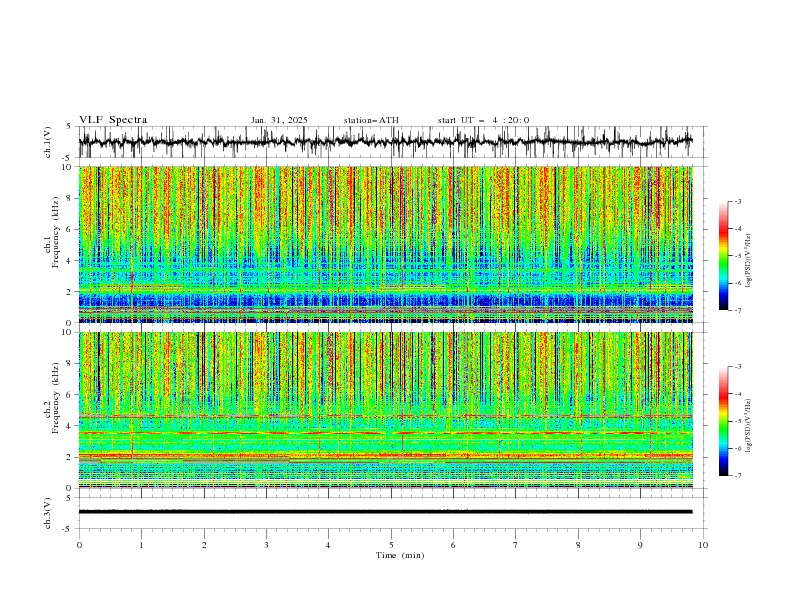Click time axis tick label "9"
Screen dimensions: 792x612
[x=640, y=545]
